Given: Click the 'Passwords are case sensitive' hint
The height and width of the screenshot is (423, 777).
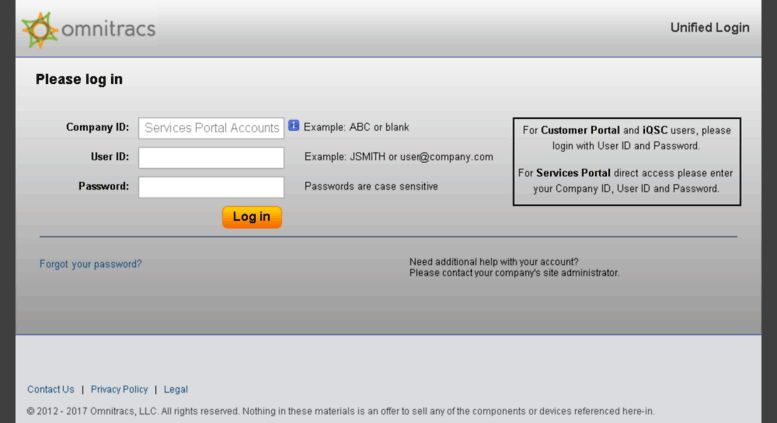Looking at the screenshot, I should tap(371, 186).
